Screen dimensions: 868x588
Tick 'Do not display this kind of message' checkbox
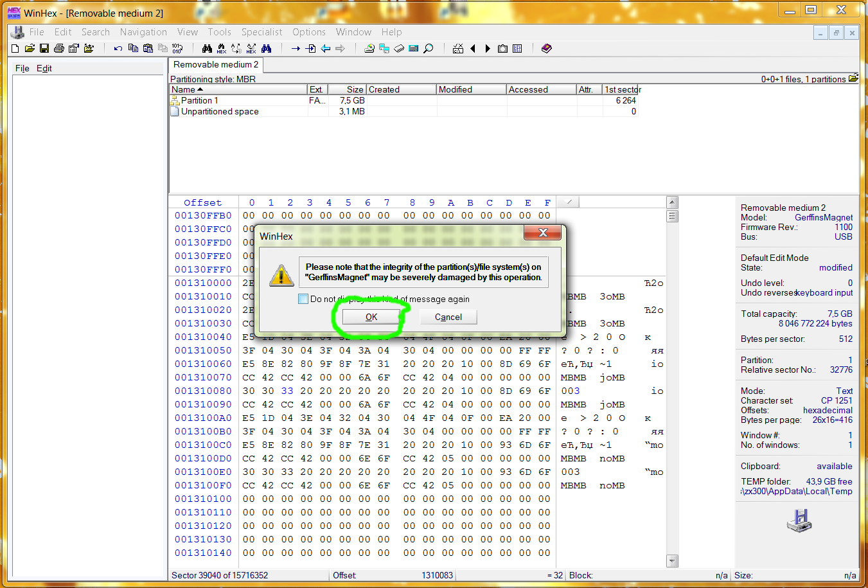click(x=303, y=299)
